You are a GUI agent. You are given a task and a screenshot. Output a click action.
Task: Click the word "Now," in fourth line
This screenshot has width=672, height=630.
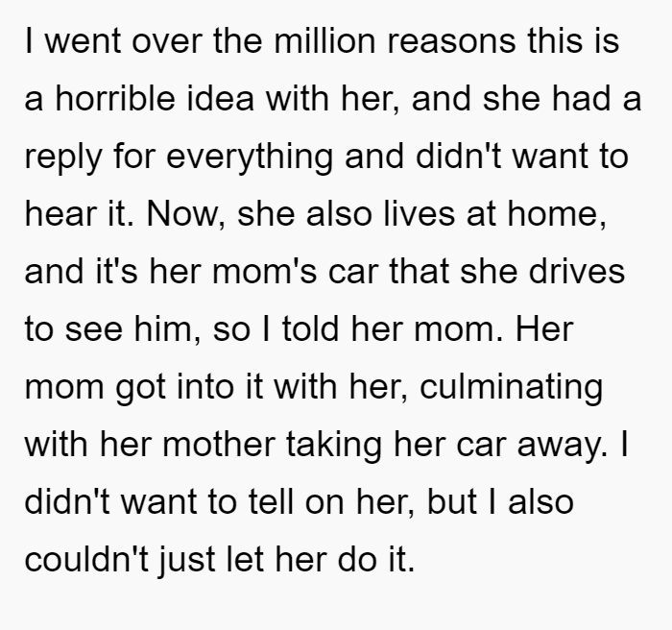point(186,214)
